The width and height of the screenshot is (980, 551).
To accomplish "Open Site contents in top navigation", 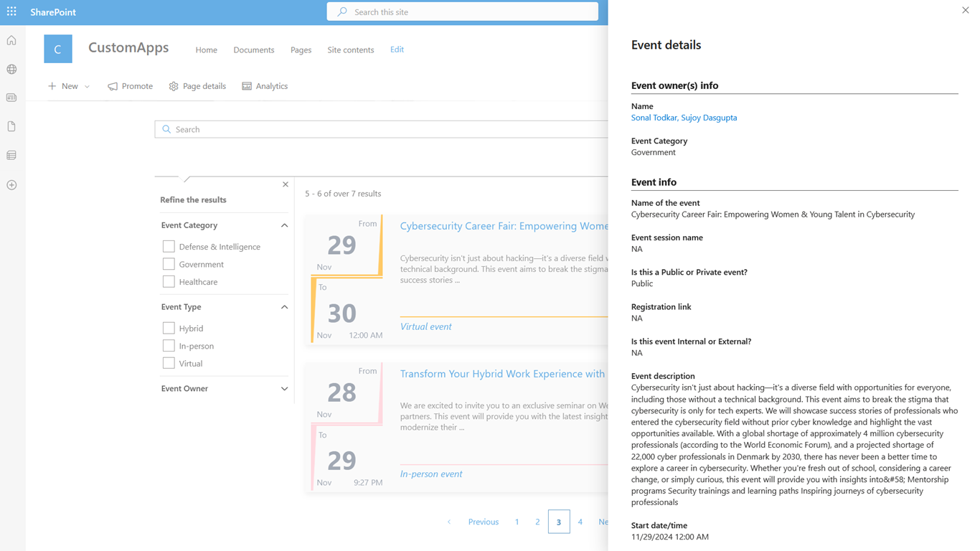I will 350,50.
